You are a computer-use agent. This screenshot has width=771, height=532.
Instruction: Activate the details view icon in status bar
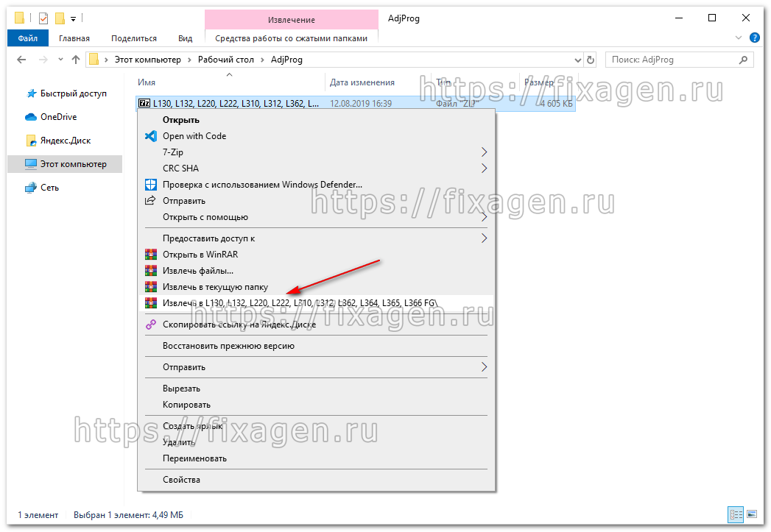point(736,514)
